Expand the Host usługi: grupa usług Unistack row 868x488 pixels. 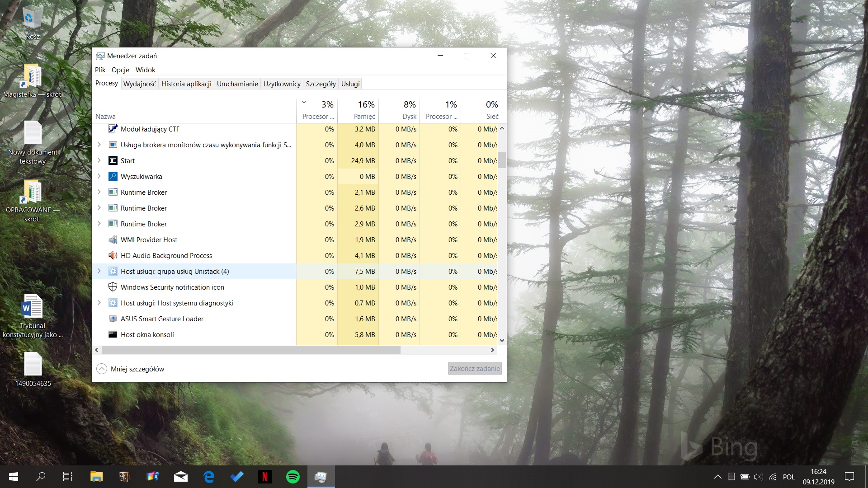(99, 271)
